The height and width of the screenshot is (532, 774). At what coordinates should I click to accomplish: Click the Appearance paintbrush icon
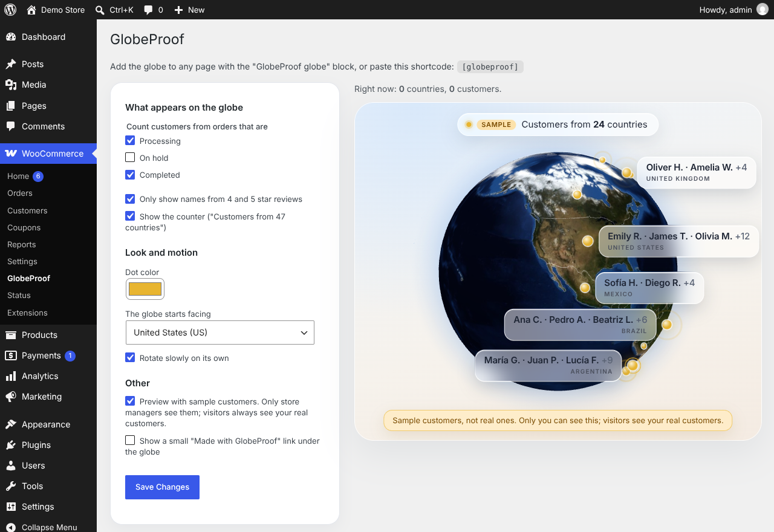tap(11, 424)
